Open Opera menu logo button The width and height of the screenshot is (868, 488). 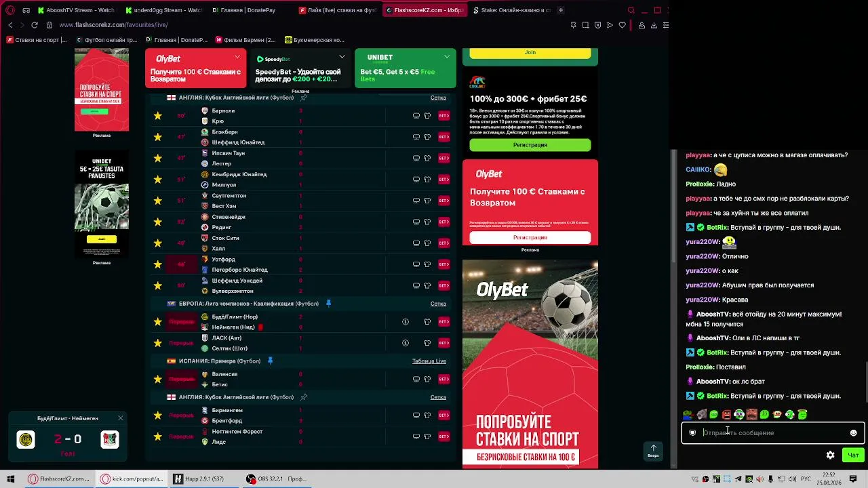point(10,10)
